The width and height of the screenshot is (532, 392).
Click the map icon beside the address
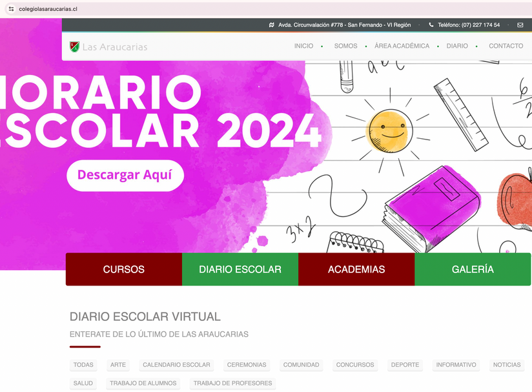click(272, 25)
